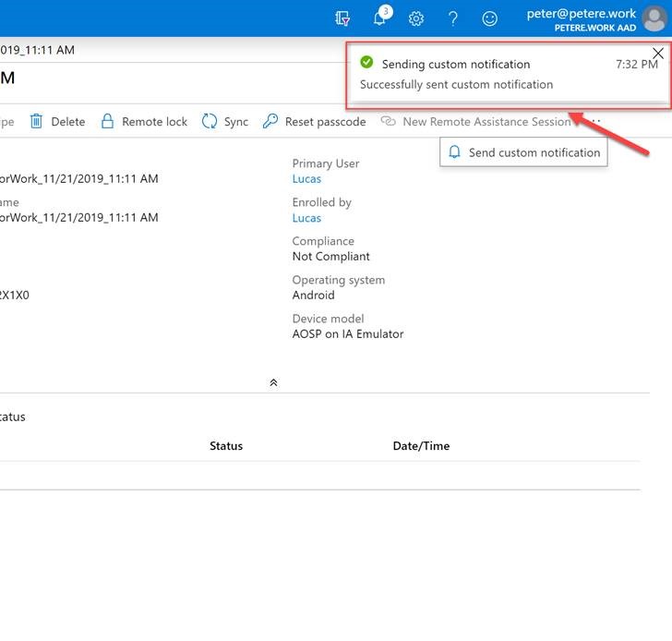Image resolution: width=672 pixels, height=641 pixels.
Task: Select Reset passcode with key icon
Action: click(x=314, y=122)
